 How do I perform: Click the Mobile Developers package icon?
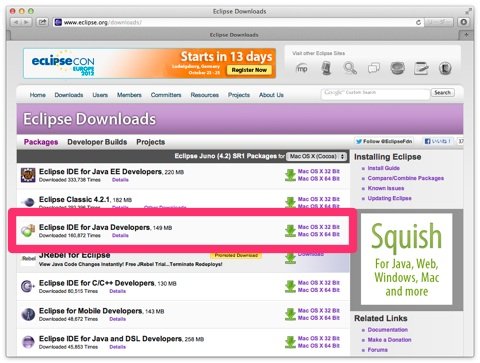tap(28, 314)
